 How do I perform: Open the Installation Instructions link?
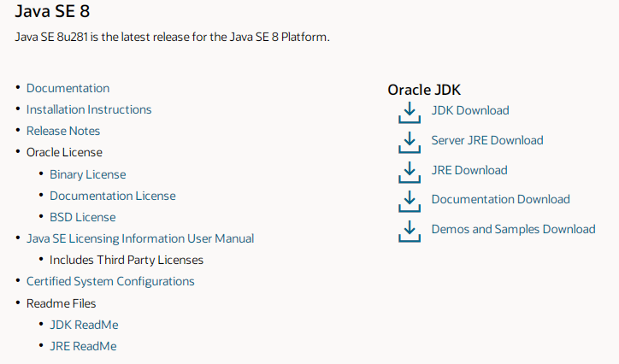point(89,109)
